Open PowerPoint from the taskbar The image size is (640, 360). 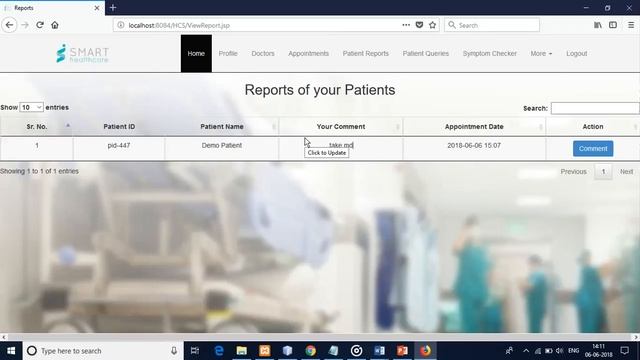tap(402, 351)
